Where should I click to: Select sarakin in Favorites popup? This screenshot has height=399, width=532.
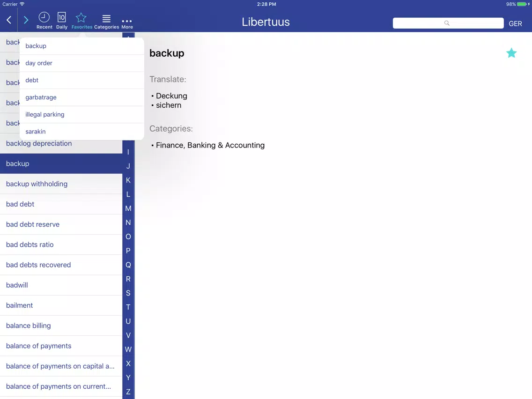[82, 131]
